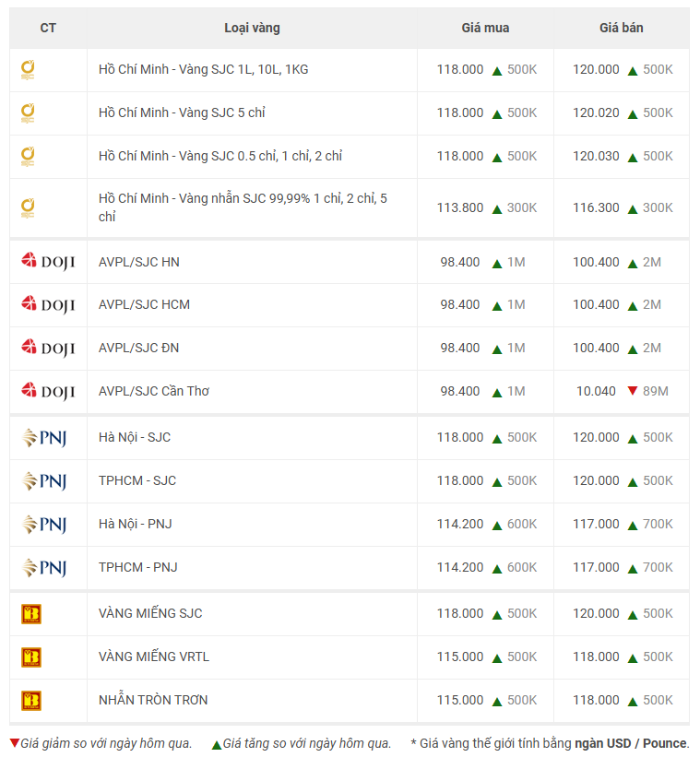Select Hồ Chí Minh - Vàng SJC 1L, 10L, 1KG
The image size is (700, 769).
pyautogui.click(x=203, y=70)
